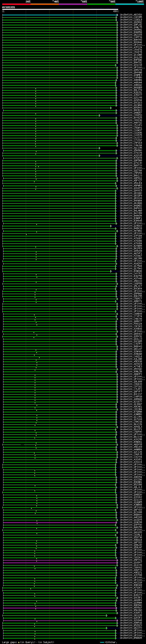
Task: Select the UniRef100_Q54JE4 label
Action: click(131, 183)
